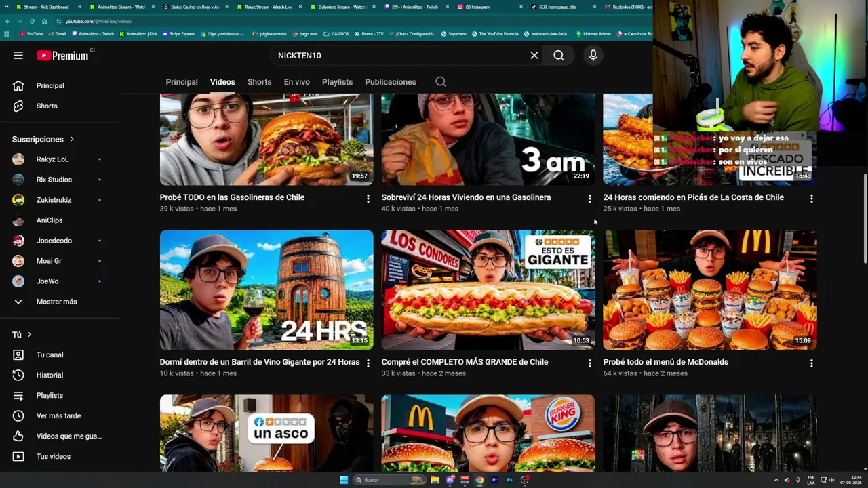Search within the channel using the magnifier
Viewport: 868px width, 488px height.
pos(441,82)
